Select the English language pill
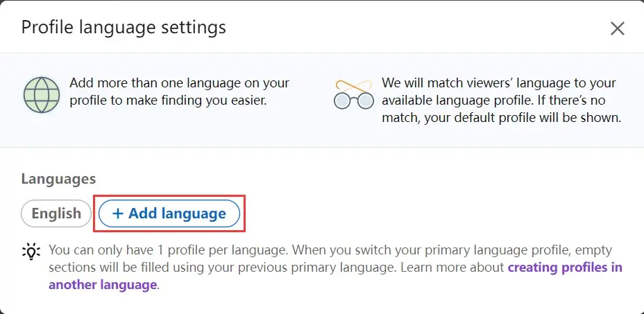 pos(56,213)
